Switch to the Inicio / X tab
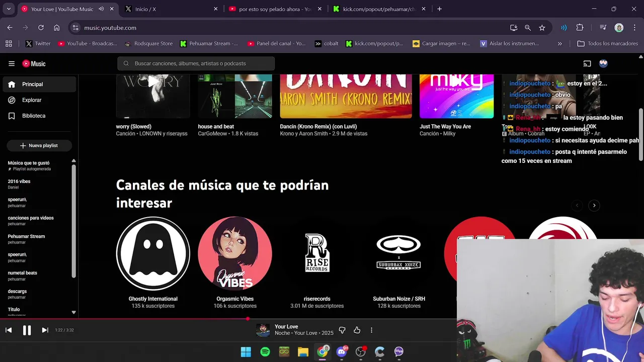The image size is (644, 362). 171,9
